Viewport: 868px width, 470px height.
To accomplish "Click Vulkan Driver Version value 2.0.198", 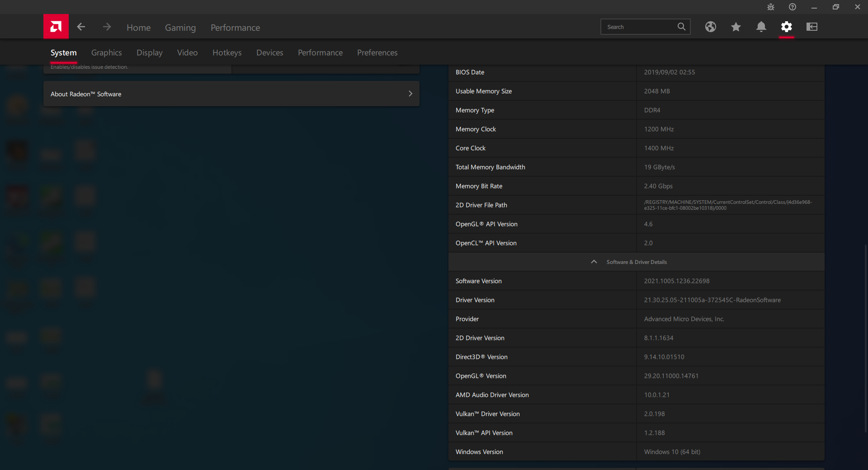I will pyautogui.click(x=654, y=414).
